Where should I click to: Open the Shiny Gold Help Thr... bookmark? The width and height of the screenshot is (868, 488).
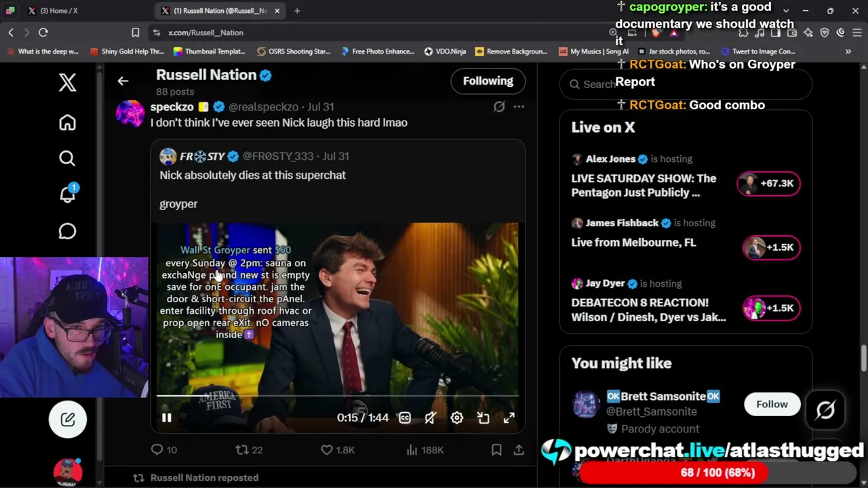[127, 52]
